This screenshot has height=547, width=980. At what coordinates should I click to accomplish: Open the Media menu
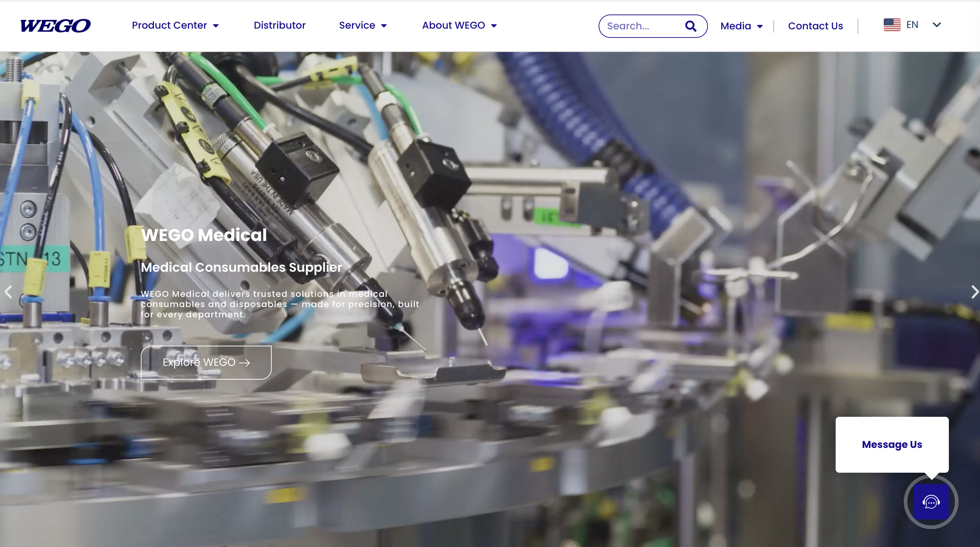[736, 26]
